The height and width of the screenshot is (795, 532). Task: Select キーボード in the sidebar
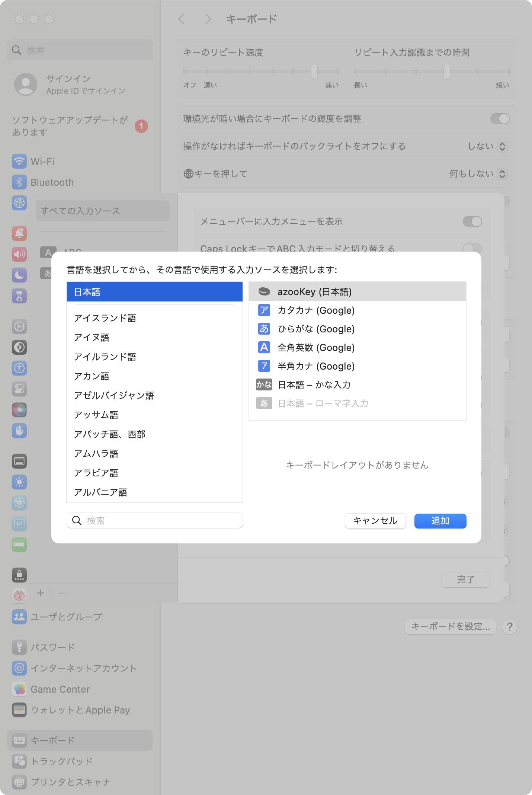(80, 740)
